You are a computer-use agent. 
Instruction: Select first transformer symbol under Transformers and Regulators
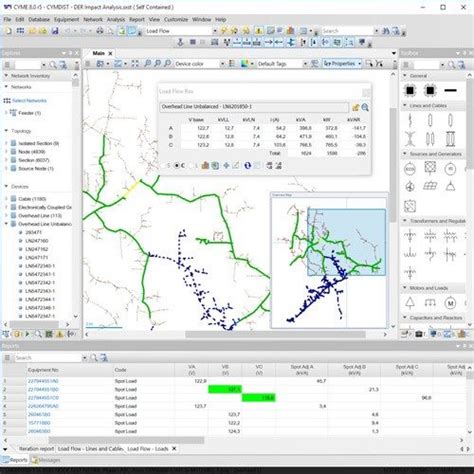pos(410,236)
